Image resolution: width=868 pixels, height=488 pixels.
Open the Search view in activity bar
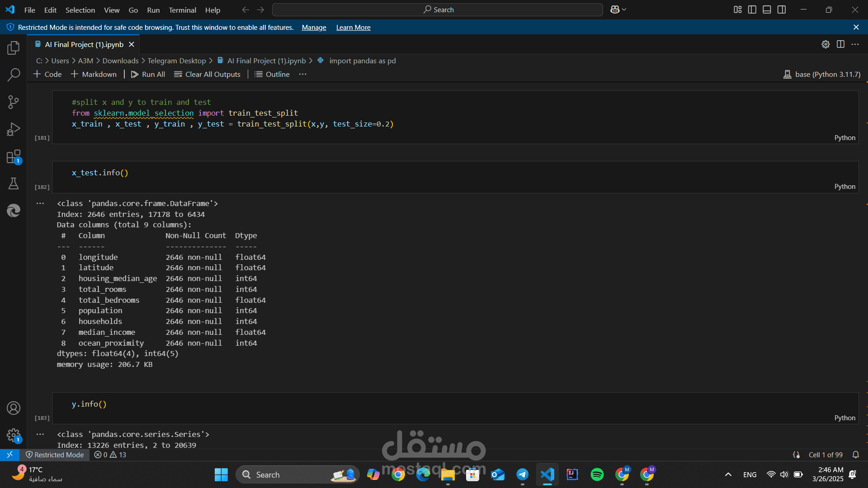[x=14, y=75]
